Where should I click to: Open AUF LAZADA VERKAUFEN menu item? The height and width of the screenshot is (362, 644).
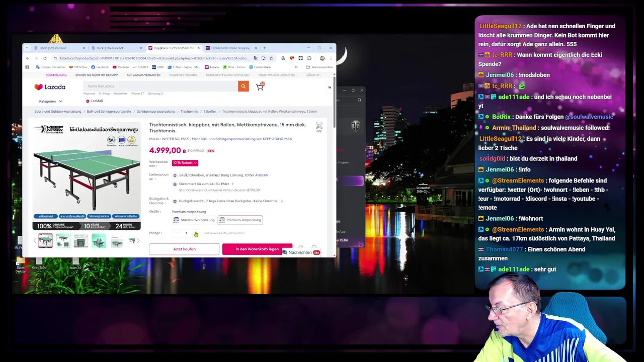tap(143, 75)
